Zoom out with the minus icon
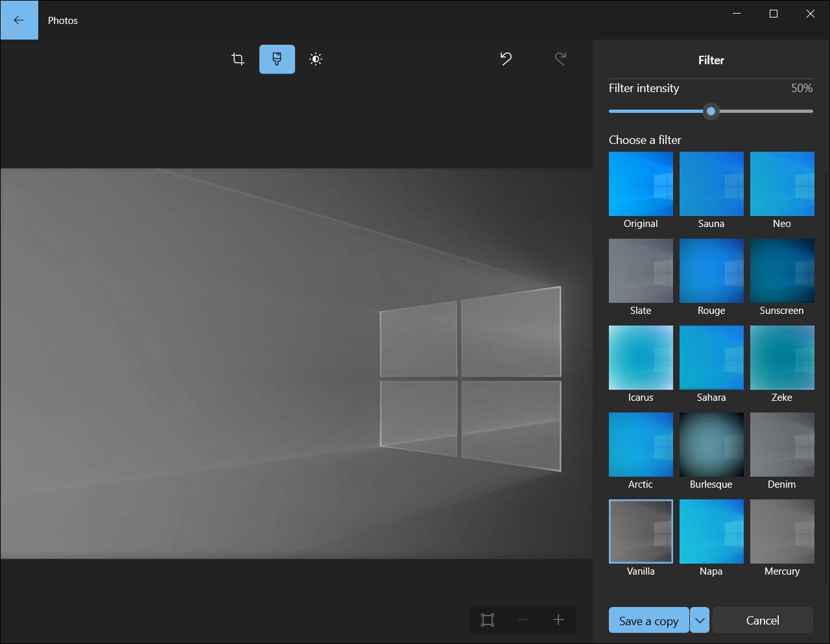 coord(523,620)
